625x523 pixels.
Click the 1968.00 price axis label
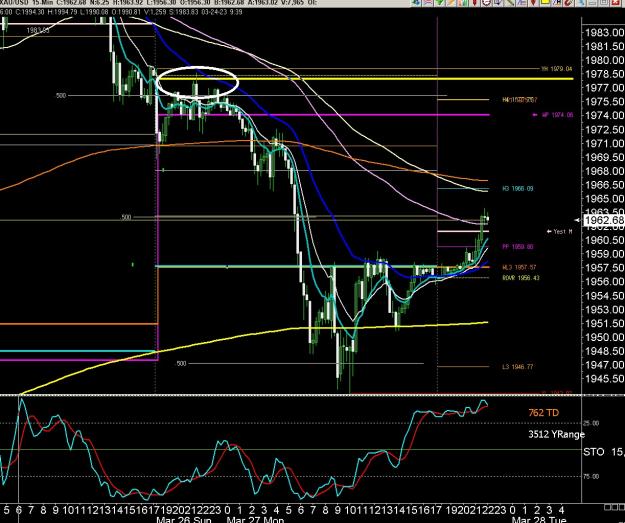click(604, 171)
